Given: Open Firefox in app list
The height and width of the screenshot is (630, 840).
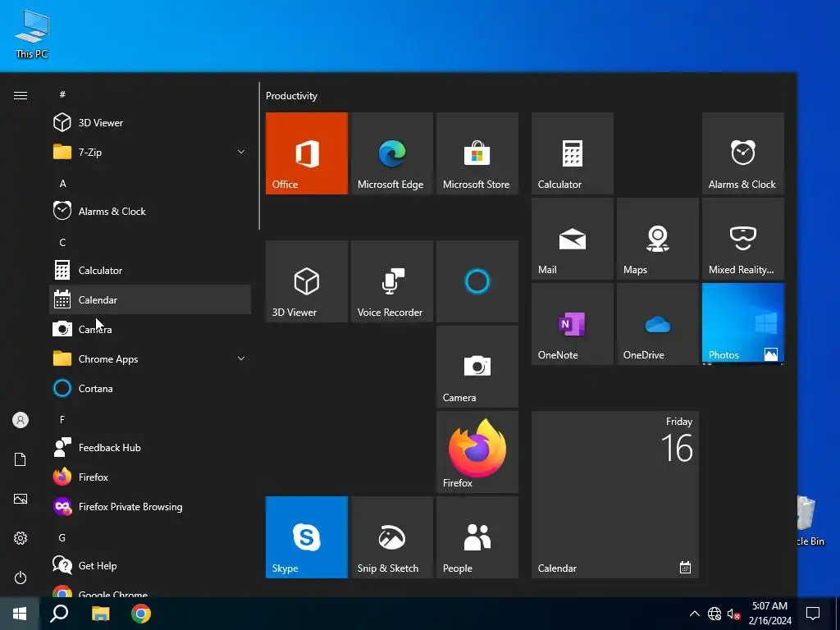Looking at the screenshot, I should point(150,477).
